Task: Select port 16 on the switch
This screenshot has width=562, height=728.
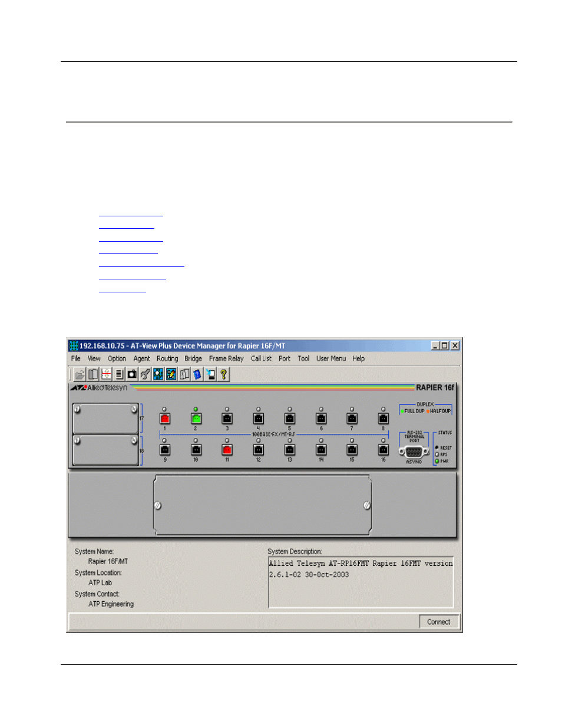Action: pyautogui.click(x=384, y=450)
